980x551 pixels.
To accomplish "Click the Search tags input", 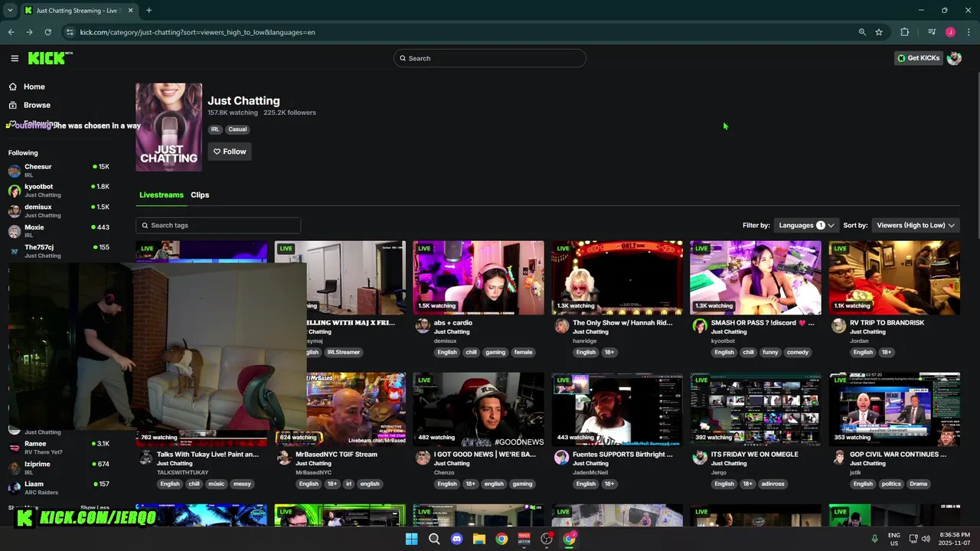I will 218,225.
